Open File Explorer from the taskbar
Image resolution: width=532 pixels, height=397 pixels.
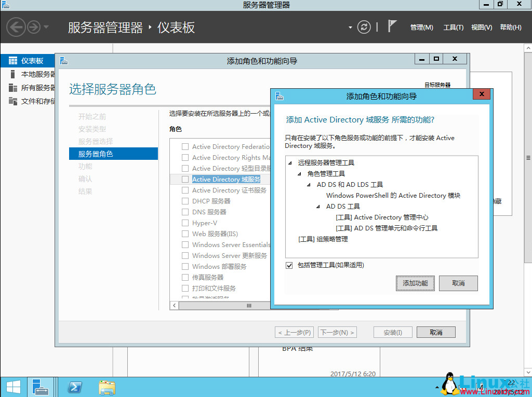[107, 387]
